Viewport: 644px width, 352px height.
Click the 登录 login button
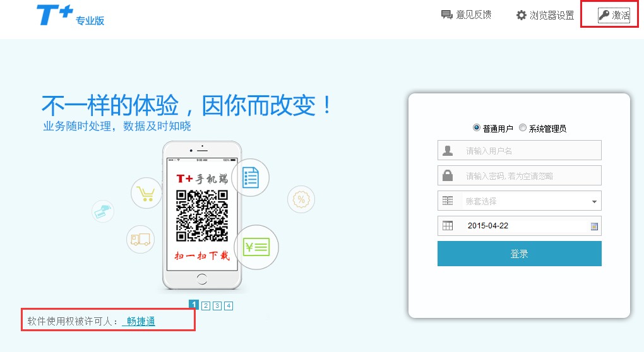pyautogui.click(x=519, y=254)
